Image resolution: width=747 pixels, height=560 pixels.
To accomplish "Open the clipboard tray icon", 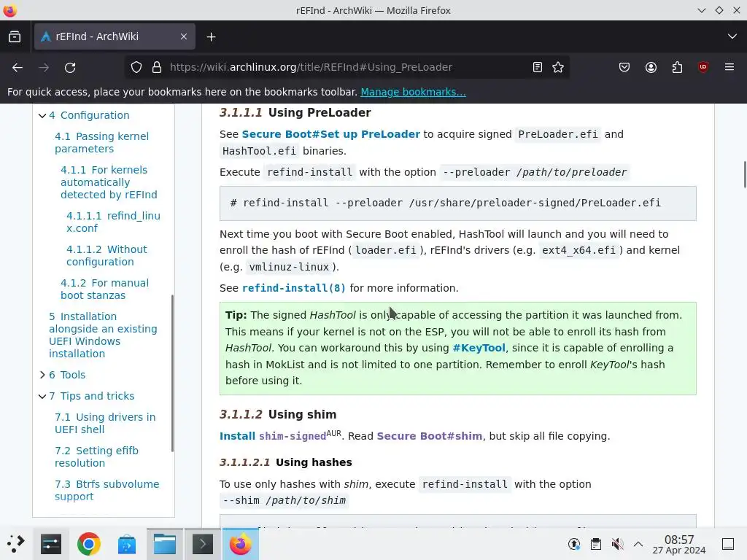I will point(595,544).
